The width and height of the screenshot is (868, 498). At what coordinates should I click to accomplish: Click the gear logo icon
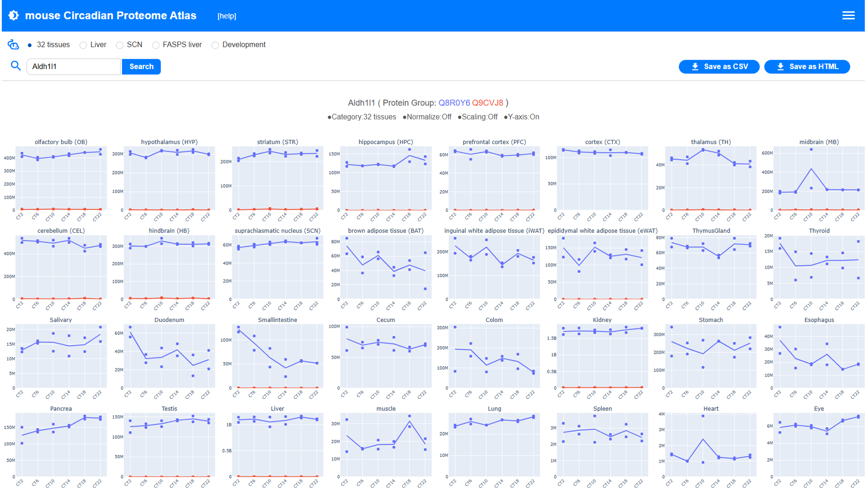click(14, 15)
